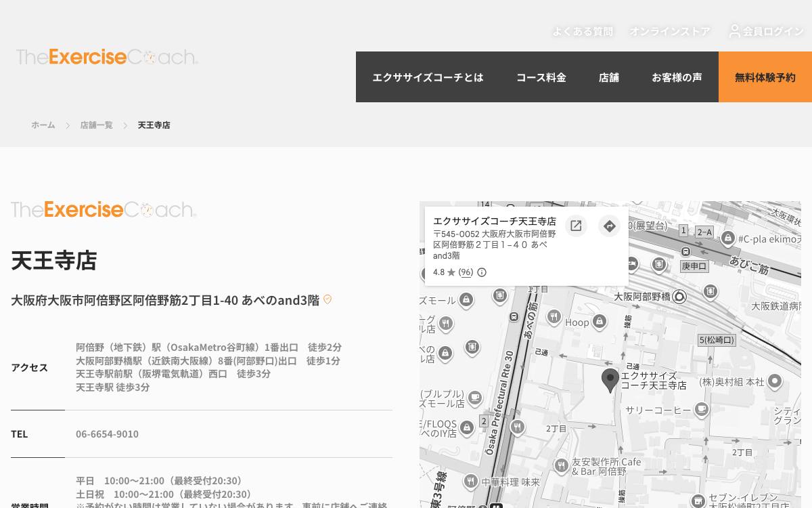Click the restaurant fork icon left of Hoop
The image size is (812, 508).
click(554, 316)
